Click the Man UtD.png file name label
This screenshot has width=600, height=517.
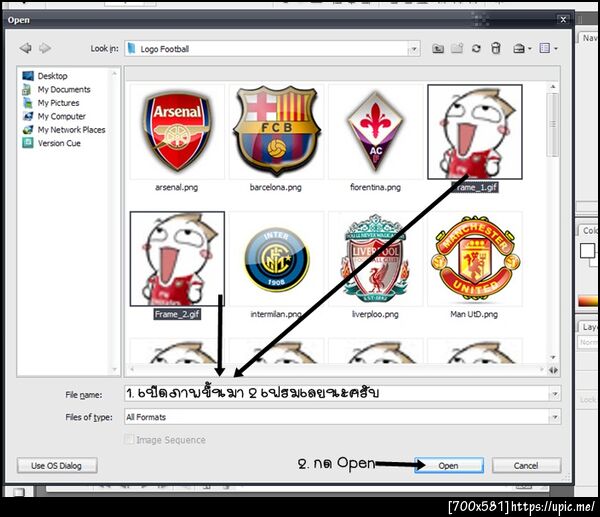pyautogui.click(x=474, y=314)
